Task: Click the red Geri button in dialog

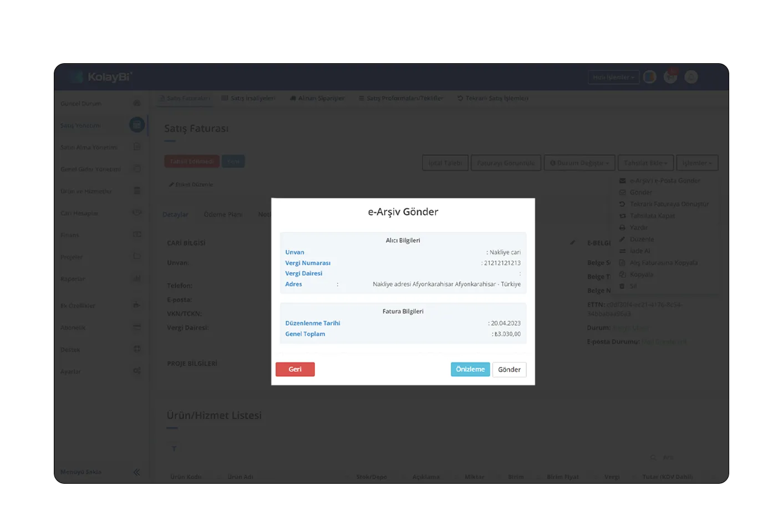Action: click(x=295, y=370)
